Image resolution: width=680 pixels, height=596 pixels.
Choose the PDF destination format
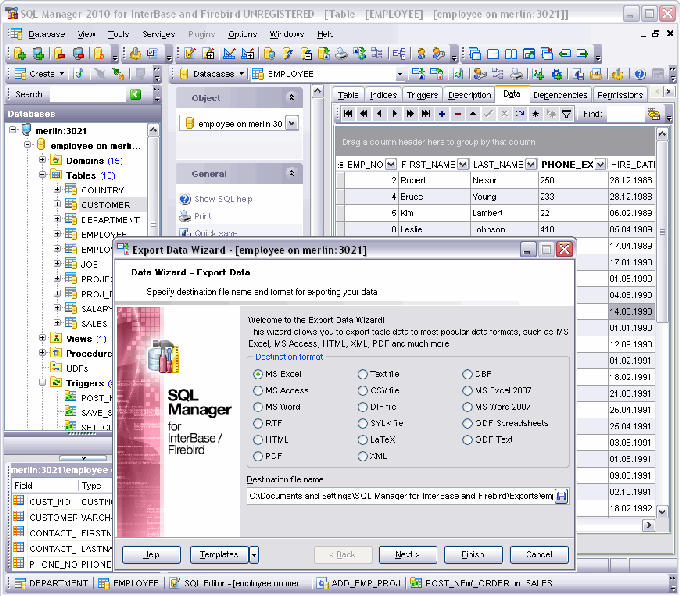(258, 456)
